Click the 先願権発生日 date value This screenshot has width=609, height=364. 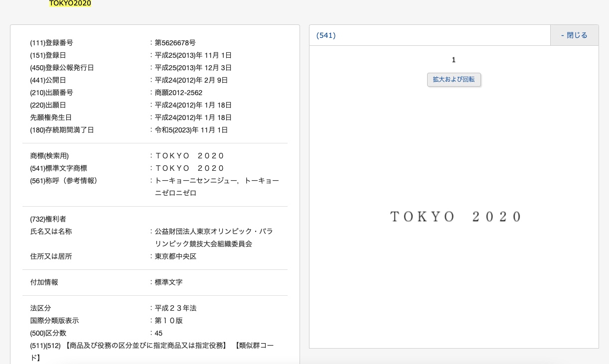193,118
